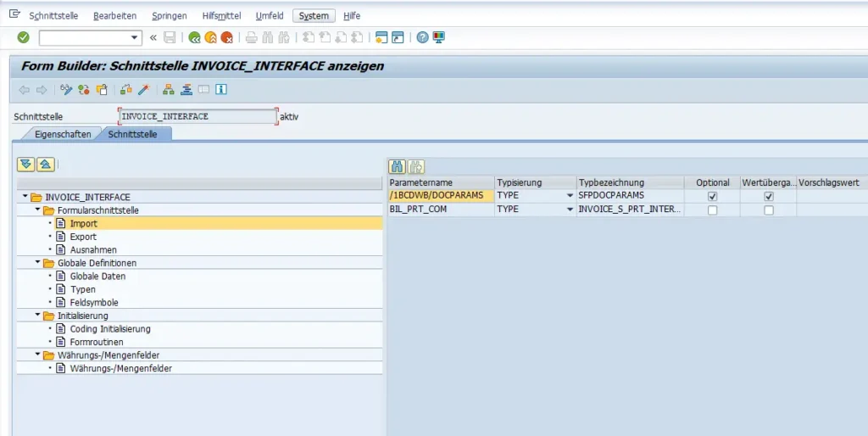Click the blue layered object list icon

[186, 89]
